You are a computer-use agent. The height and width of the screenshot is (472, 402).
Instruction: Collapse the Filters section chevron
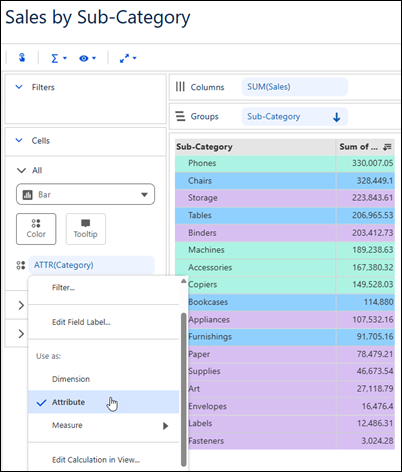pyautogui.click(x=19, y=87)
